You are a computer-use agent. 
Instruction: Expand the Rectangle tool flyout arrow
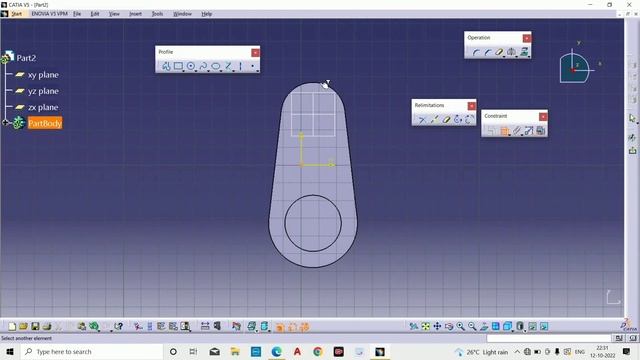pyautogui.click(x=183, y=71)
